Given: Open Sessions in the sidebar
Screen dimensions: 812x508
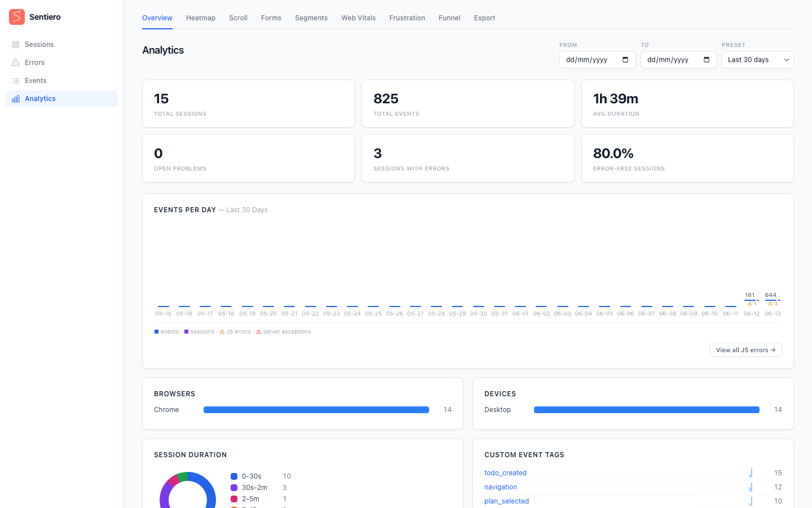Looking at the screenshot, I should tap(61, 45).
